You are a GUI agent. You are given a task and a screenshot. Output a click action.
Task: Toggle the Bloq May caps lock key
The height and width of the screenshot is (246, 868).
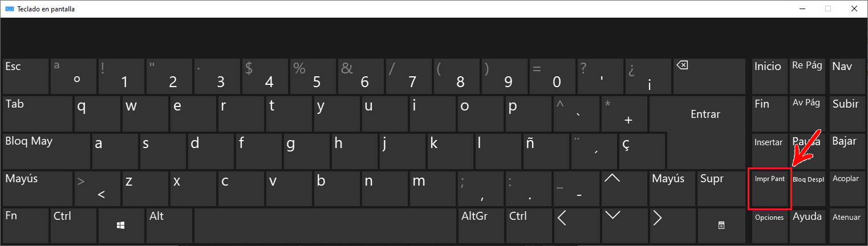click(x=46, y=150)
